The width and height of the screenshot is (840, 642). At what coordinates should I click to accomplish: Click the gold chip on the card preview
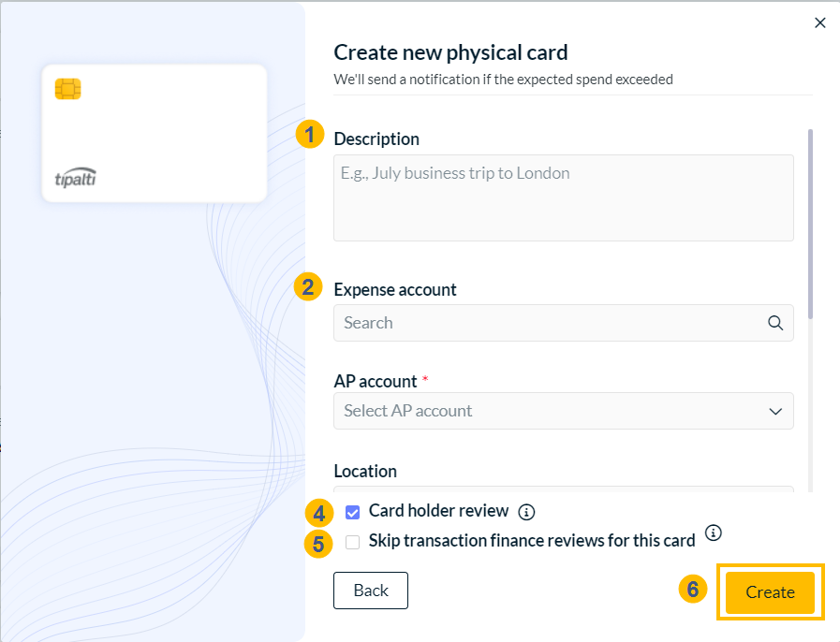coord(68,89)
